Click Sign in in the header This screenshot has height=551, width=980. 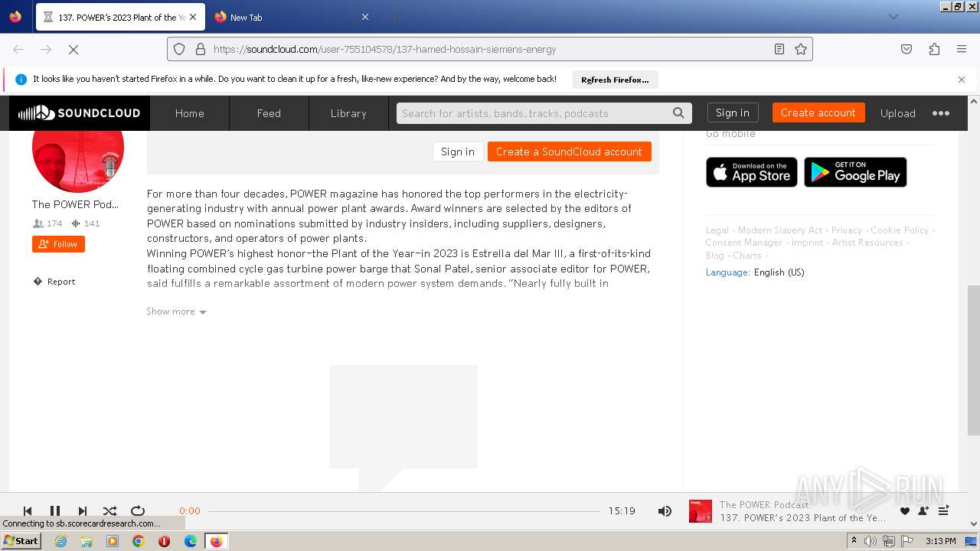point(733,113)
